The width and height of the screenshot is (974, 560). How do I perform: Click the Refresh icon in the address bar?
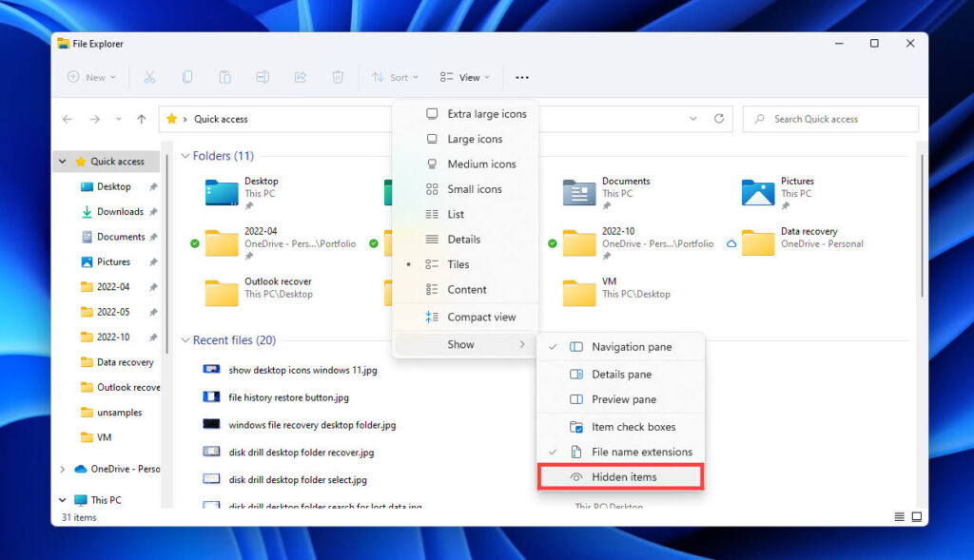tap(720, 119)
